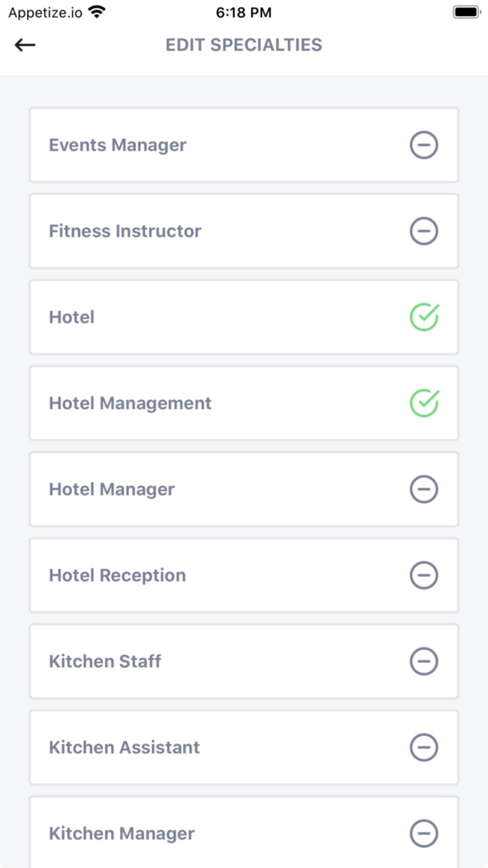
Task: Tap the Wi-Fi icon in the status bar
Action: [98, 11]
